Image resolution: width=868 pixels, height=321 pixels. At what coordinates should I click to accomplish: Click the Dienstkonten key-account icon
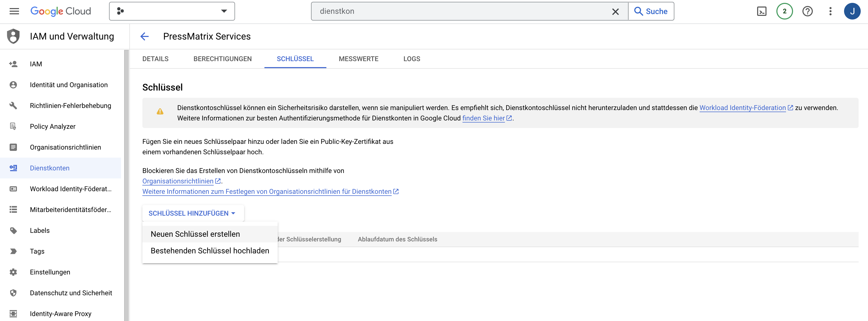(14, 168)
